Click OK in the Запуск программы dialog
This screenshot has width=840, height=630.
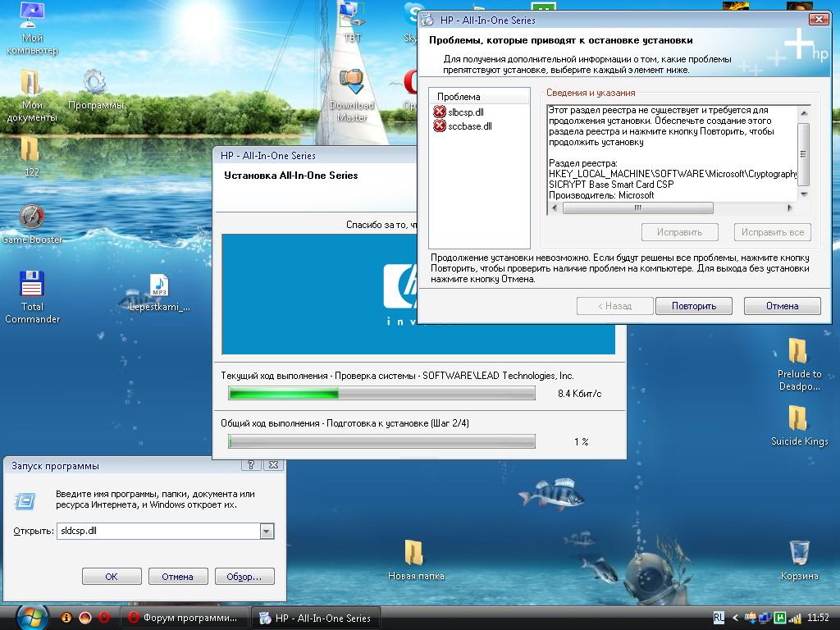click(x=112, y=577)
